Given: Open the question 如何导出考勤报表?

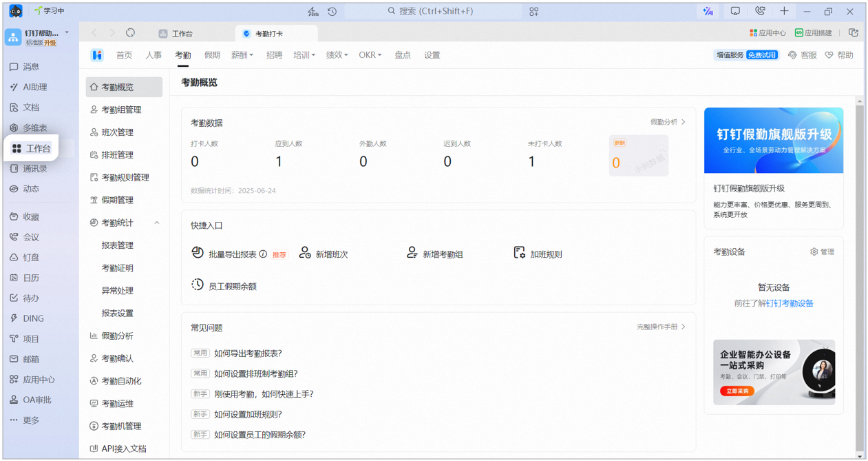Looking at the screenshot, I should [x=248, y=354].
